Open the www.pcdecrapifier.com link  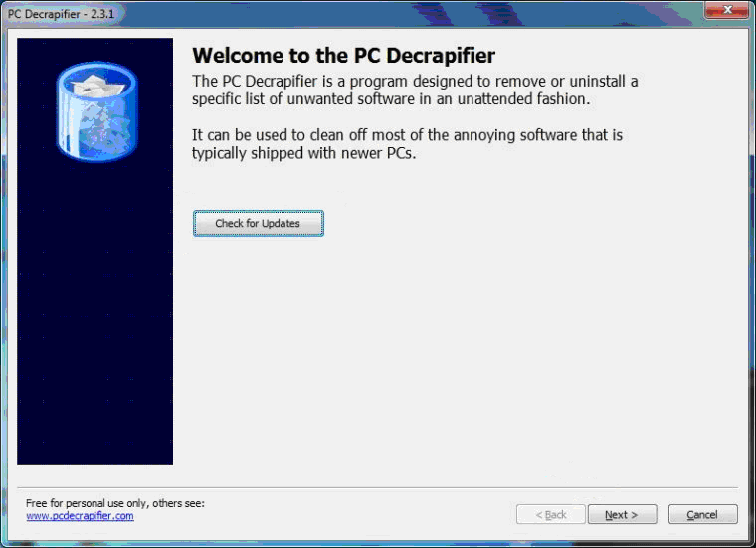[x=80, y=516]
